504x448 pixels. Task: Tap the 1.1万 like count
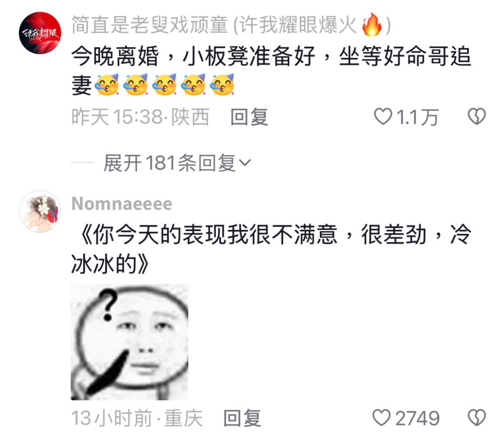417,117
